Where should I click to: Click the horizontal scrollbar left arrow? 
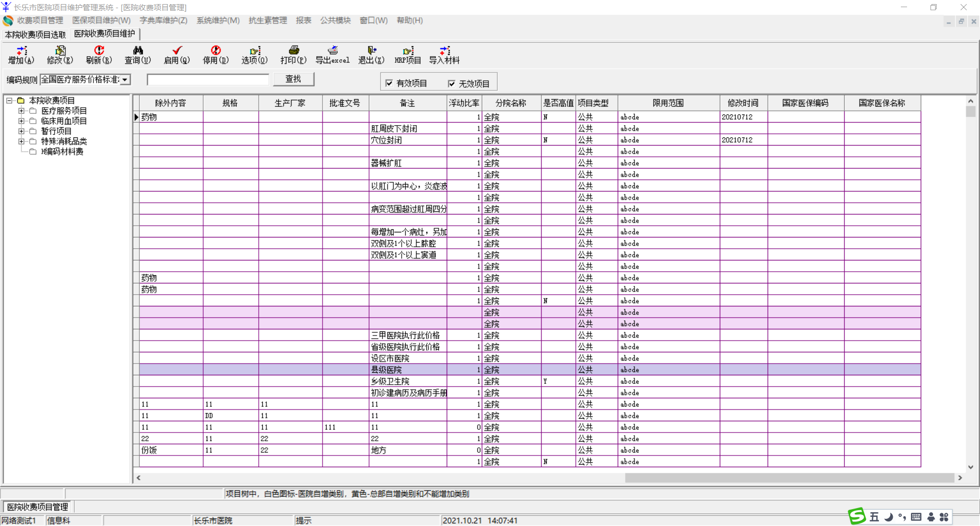(138, 478)
